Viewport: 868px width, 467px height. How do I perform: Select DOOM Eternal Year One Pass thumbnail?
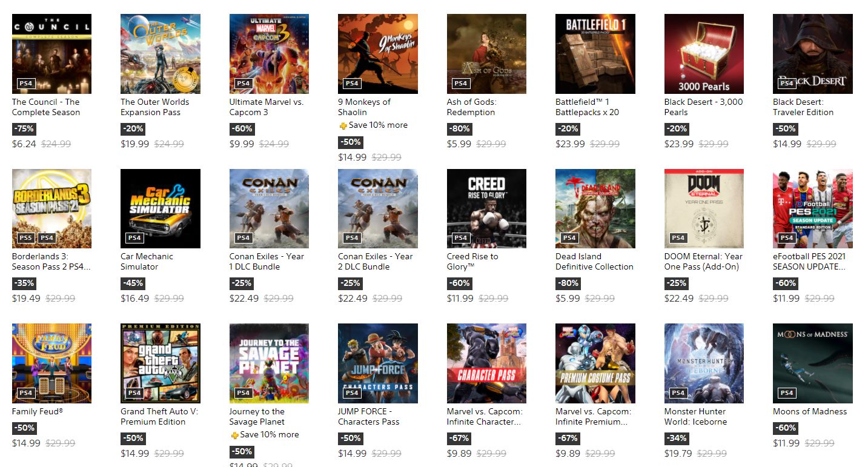(x=704, y=208)
